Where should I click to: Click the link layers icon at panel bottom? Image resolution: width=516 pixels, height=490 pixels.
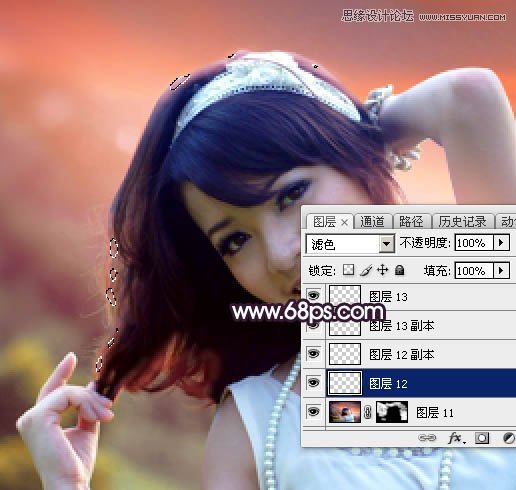click(x=427, y=438)
